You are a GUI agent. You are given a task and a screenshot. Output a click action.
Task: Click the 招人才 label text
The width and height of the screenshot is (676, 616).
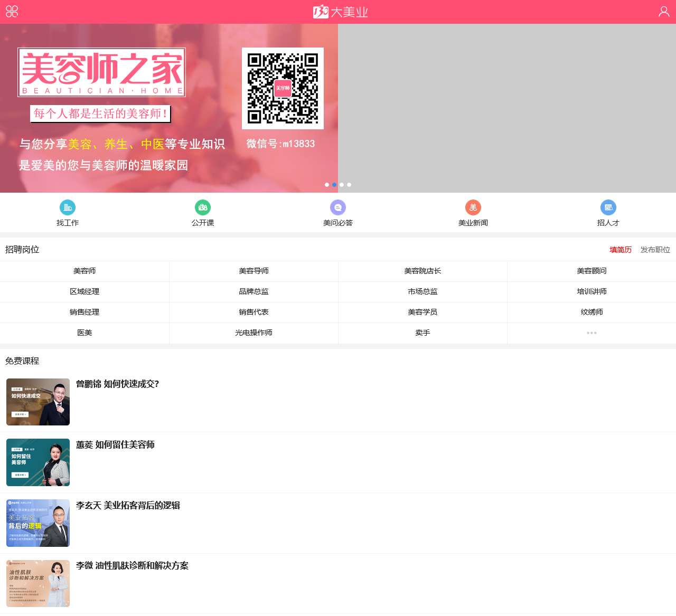click(608, 223)
